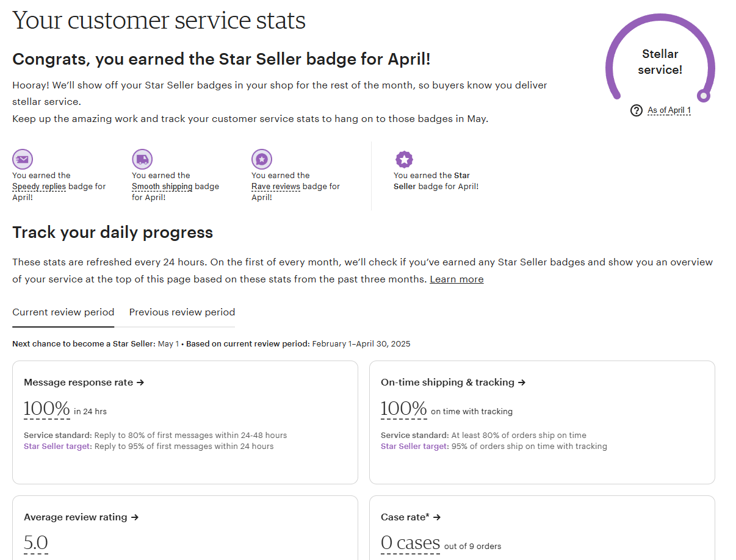
Task: Open Message response rate details
Action: click(x=84, y=382)
